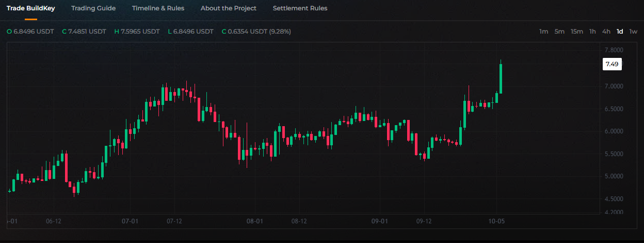Click the 10-05 date axis label

[496, 221]
